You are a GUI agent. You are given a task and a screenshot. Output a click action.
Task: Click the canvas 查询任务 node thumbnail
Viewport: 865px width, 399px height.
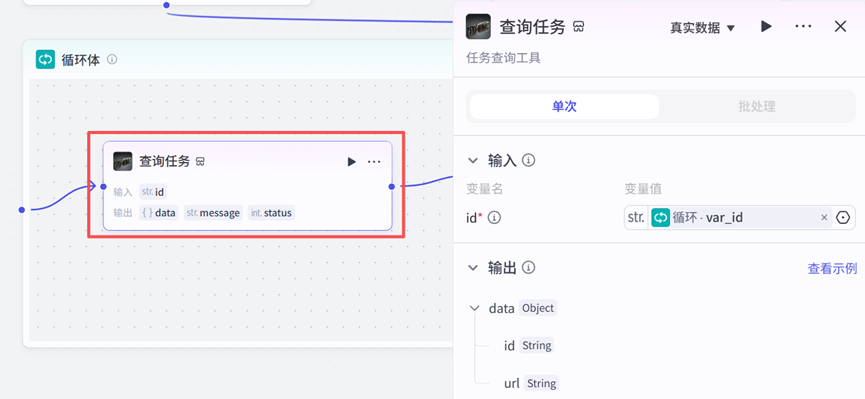click(x=123, y=161)
